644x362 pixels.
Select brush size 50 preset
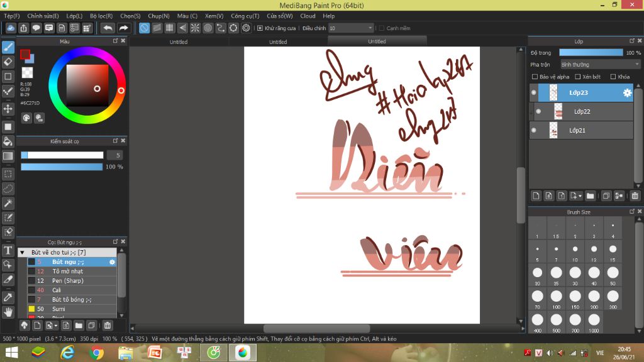click(x=613, y=275)
